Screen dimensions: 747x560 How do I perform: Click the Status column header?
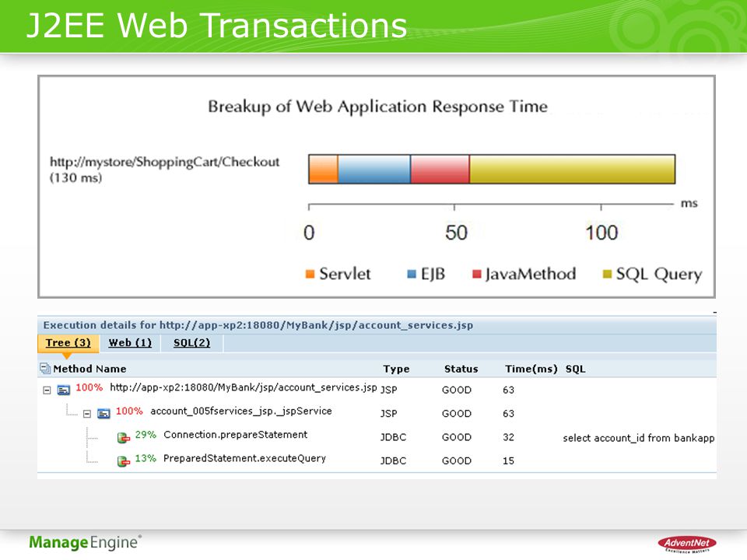(461, 369)
